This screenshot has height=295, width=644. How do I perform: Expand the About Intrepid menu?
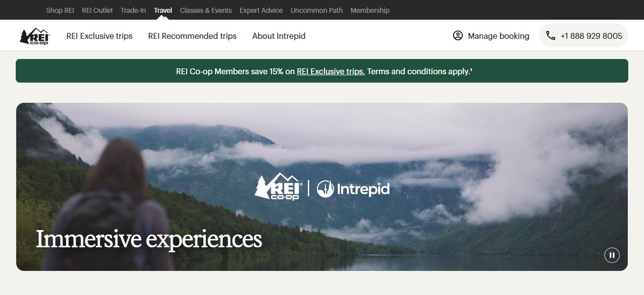(279, 36)
